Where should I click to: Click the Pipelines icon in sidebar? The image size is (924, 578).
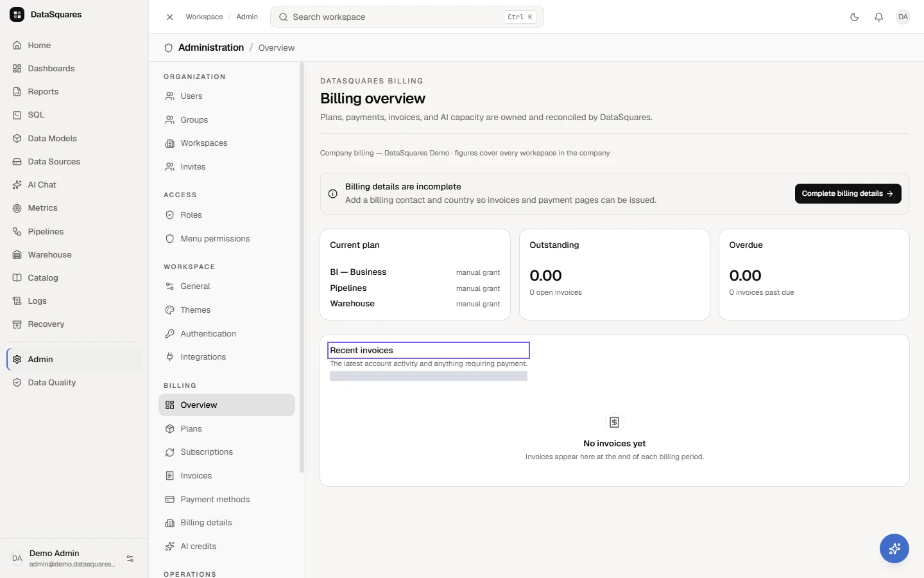coord(17,232)
